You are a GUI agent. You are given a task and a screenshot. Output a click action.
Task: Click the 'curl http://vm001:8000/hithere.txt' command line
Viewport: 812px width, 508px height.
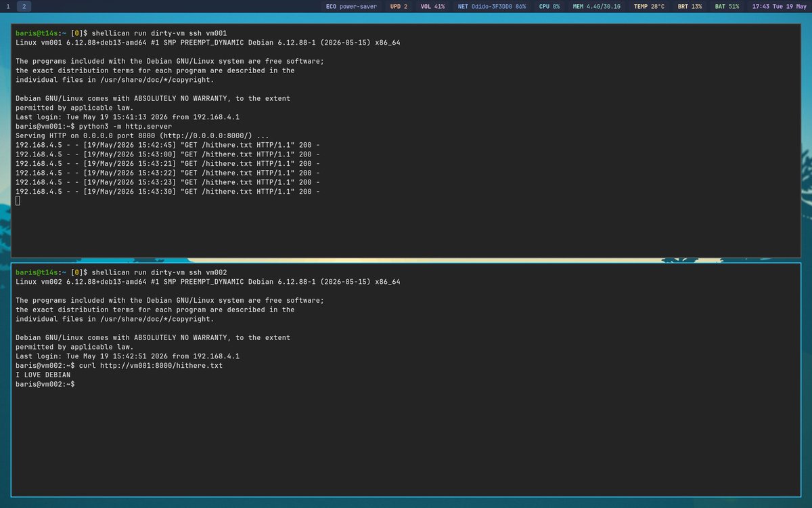pyautogui.click(x=119, y=366)
